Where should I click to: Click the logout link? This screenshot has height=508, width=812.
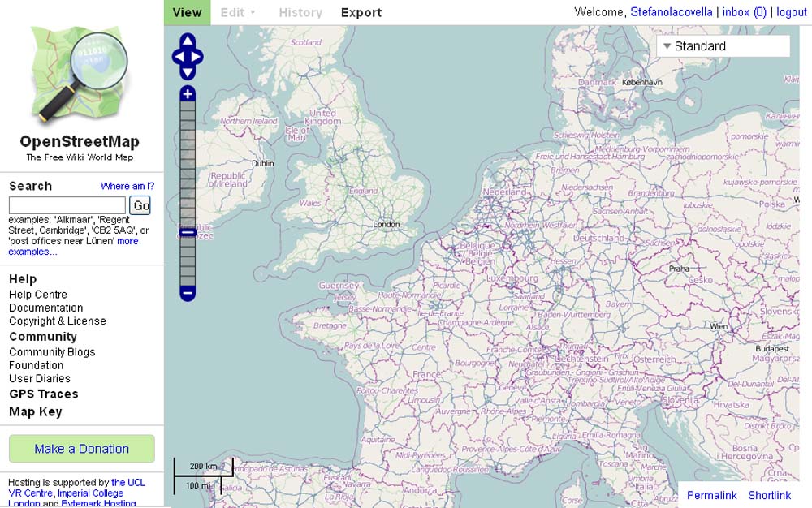point(791,12)
